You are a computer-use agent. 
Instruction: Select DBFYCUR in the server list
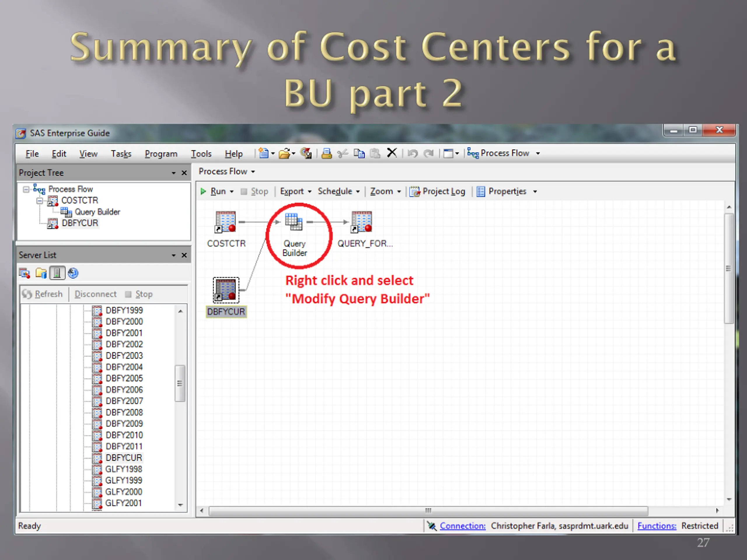pos(124,458)
